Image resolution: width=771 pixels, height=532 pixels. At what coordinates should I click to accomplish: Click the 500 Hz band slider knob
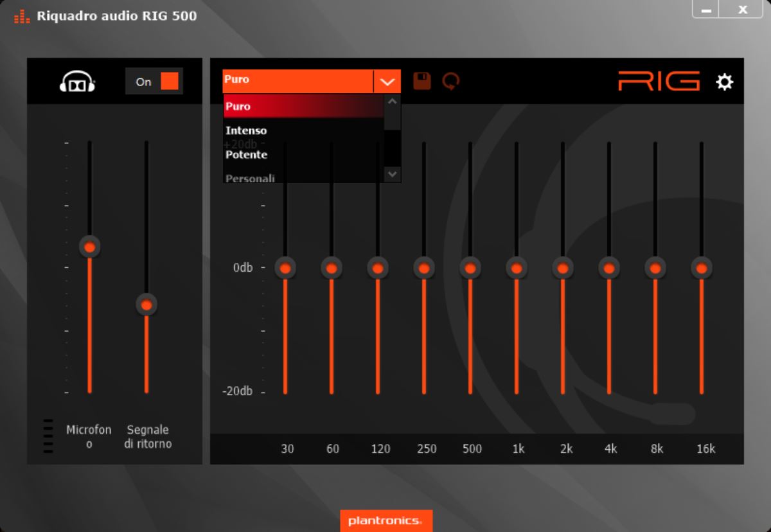(x=470, y=268)
